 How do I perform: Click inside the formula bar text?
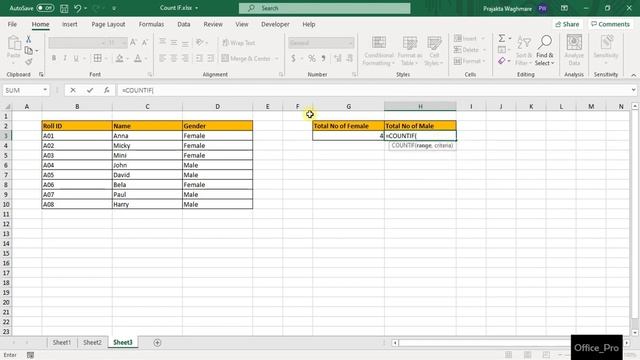[x=138, y=90]
